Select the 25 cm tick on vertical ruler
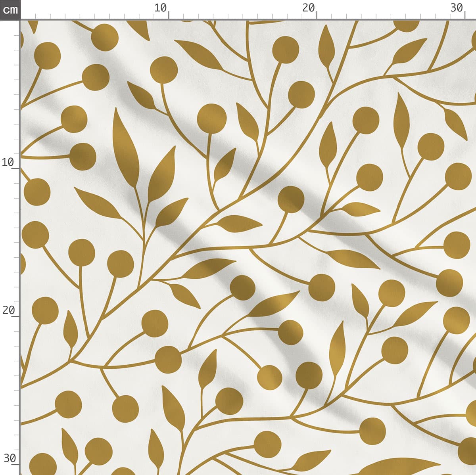 click(16, 391)
